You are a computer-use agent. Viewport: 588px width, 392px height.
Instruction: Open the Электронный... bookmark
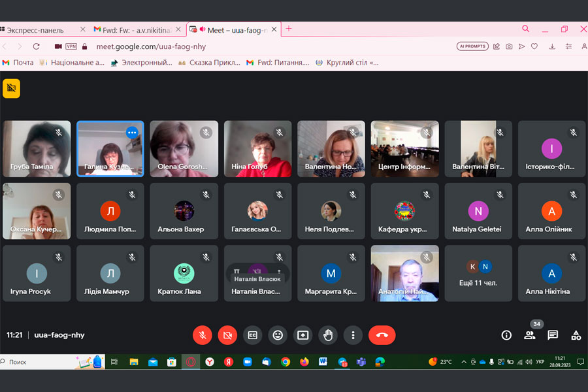142,63
